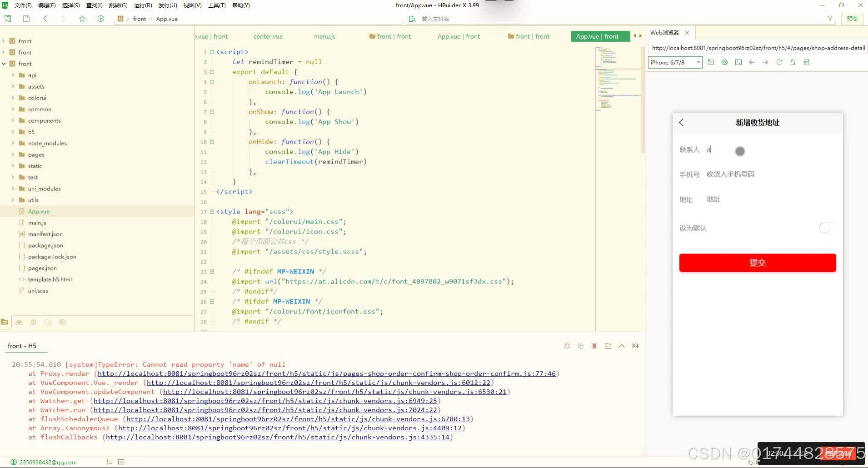Open the iPhone 6/7/8 device dropdown
The height and width of the screenshot is (468, 868).
(x=675, y=62)
